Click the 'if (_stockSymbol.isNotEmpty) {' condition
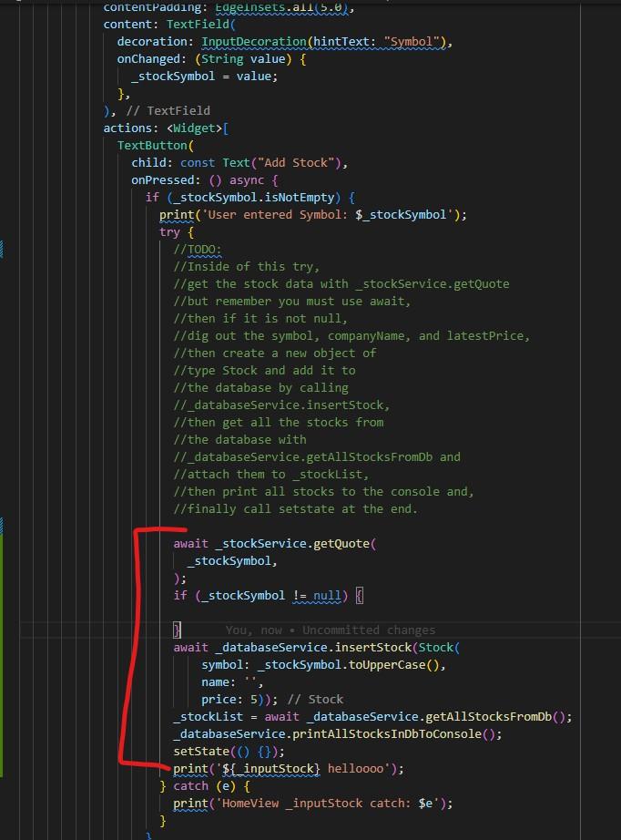 [250, 197]
